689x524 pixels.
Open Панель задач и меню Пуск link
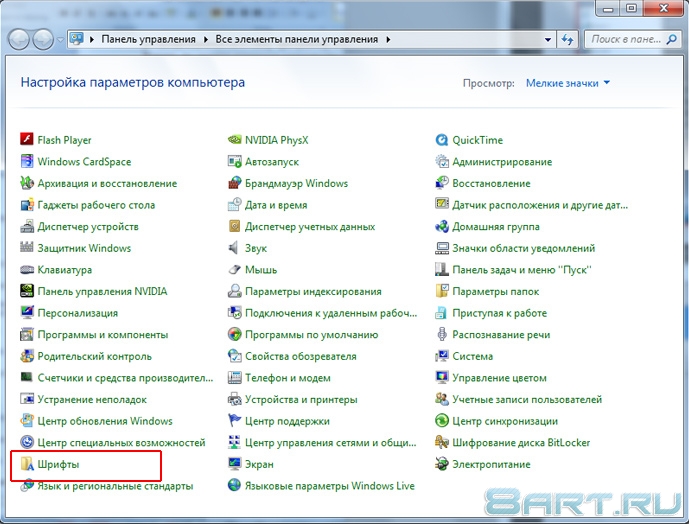click(x=522, y=269)
